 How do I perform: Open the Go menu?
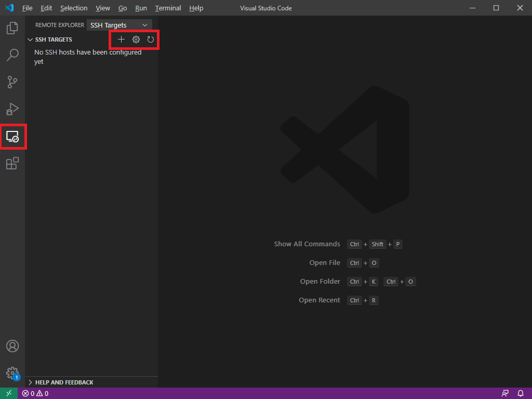click(123, 8)
